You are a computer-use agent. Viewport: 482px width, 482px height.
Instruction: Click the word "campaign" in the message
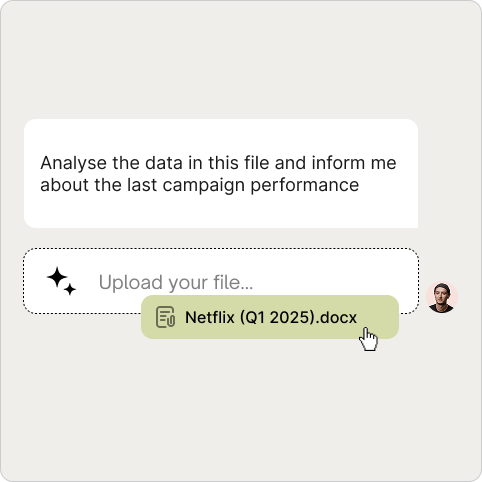point(204,185)
